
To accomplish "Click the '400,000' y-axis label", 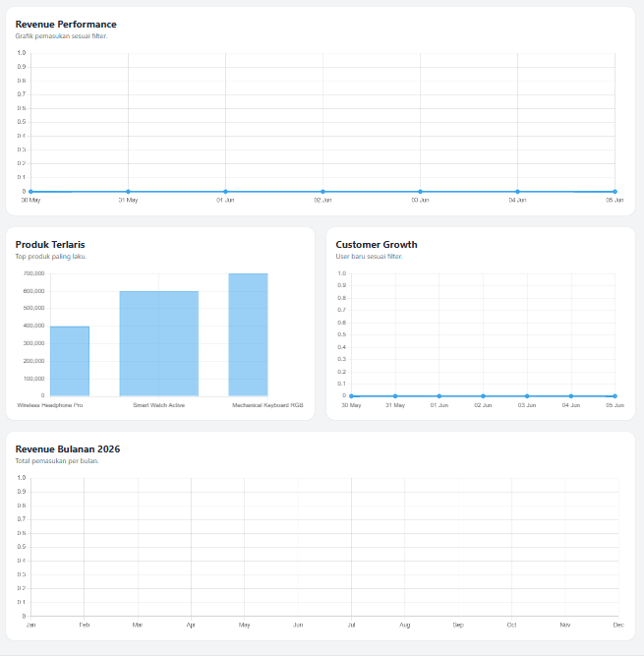I will (x=33, y=326).
